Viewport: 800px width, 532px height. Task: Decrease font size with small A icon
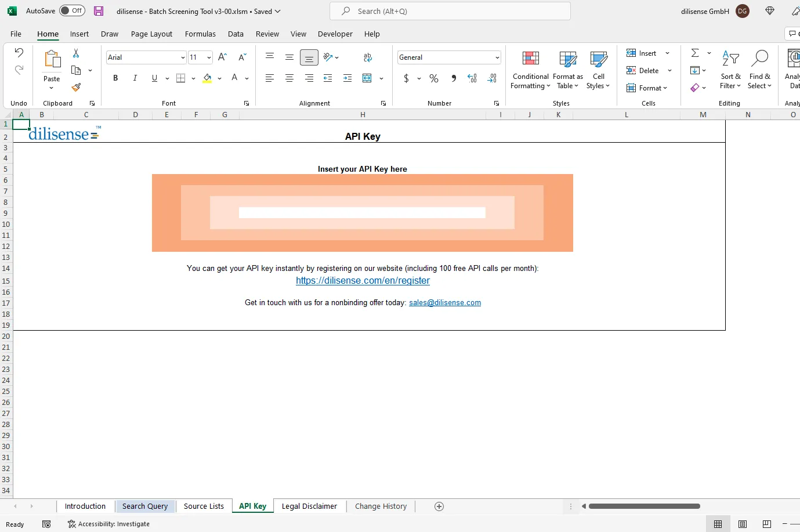click(x=242, y=57)
